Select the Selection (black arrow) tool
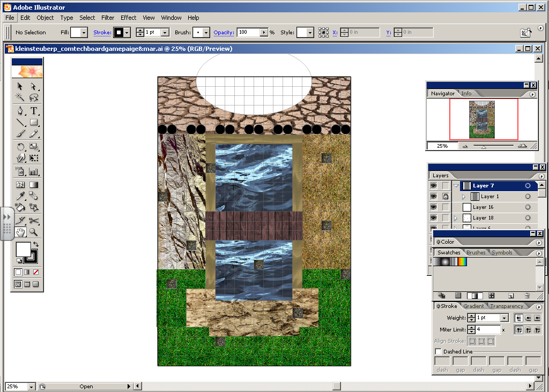The width and height of the screenshot is (549, 392). [x=20, y=86]
